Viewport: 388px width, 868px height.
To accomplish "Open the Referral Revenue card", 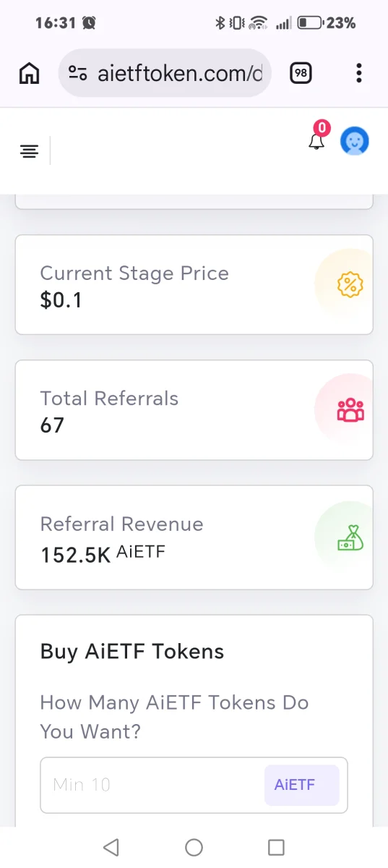I will (194, 536).
